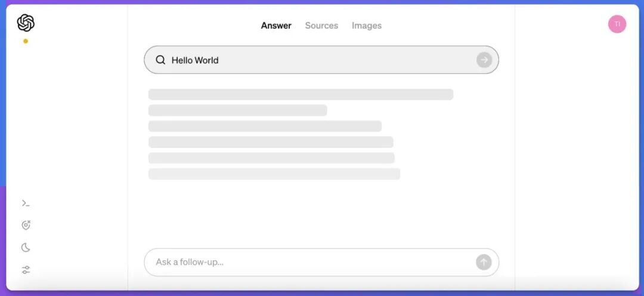Screen dimensions: 644x296
Task: Open the TI user avatar menu
Action: click(617, 24)
